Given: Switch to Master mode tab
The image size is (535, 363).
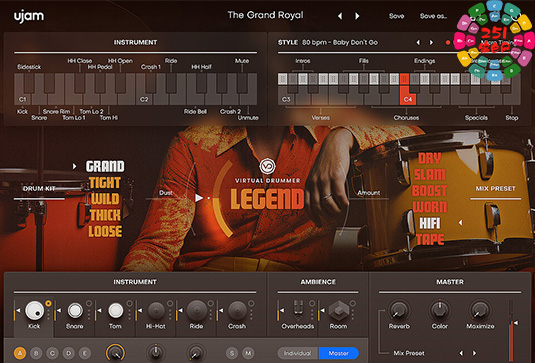Looking at the screenshot, I should point(338,353).
